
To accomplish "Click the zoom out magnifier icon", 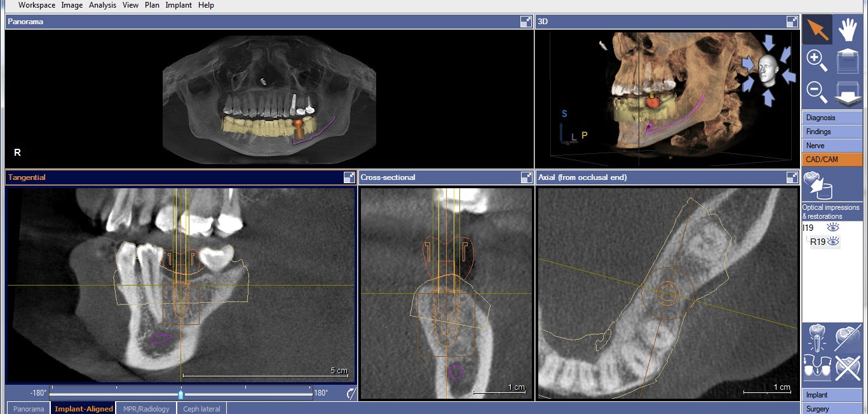I will (817, 92).
